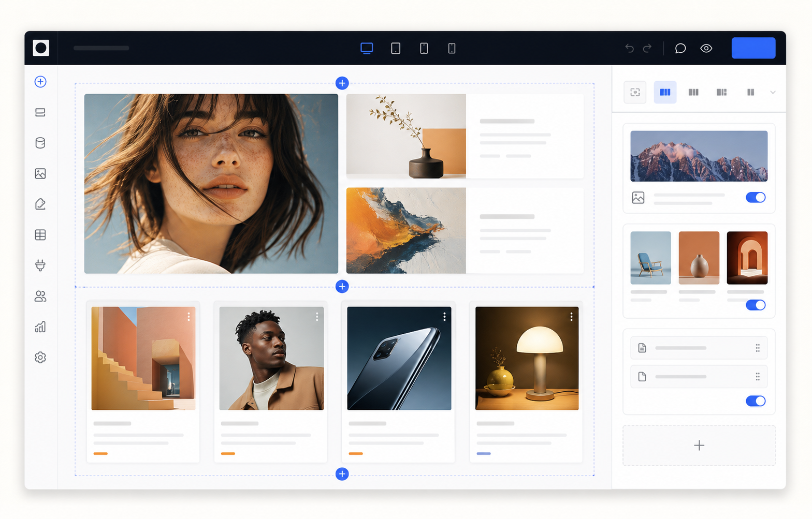812x519 pixels.
Task: Open the sections layout icon in sidebar
Action: pyautogui.click(x=40, y=112)
